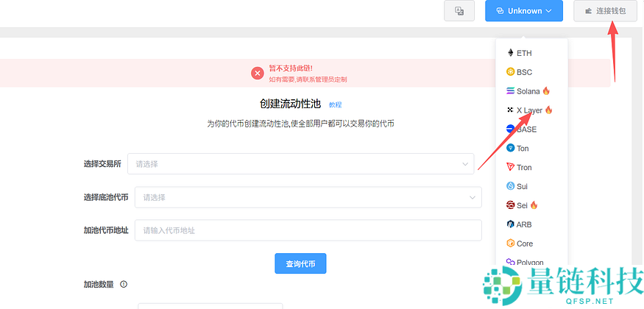644x309 pixels.
Task: Click chevron arrow in 选择底池代币 select
Action: pyautogui.click(x=473, y=198)
